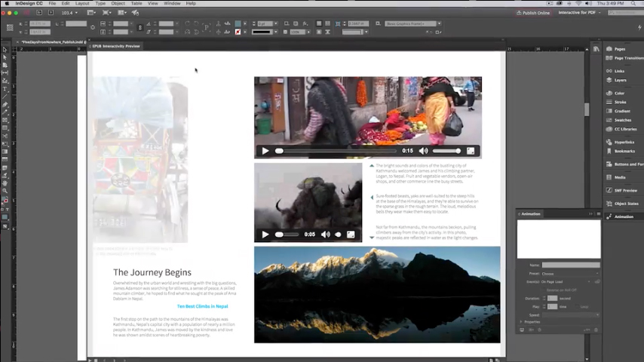Open the Event(s) On Page Load dropdown
The width and height of the screenshot is (644, 362).
pyautogui.click(x=566, y=281)
